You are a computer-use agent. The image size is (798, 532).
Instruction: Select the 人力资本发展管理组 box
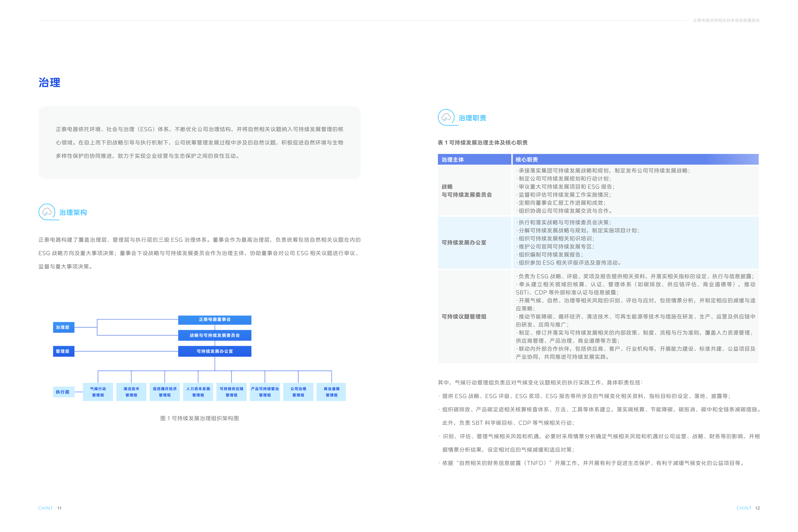tap(198, 392)
